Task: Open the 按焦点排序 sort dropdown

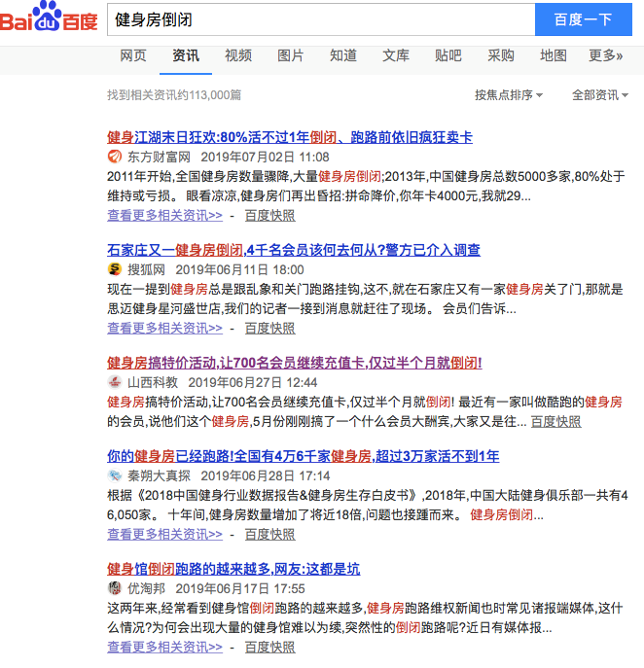Action: tap(509, 95)
